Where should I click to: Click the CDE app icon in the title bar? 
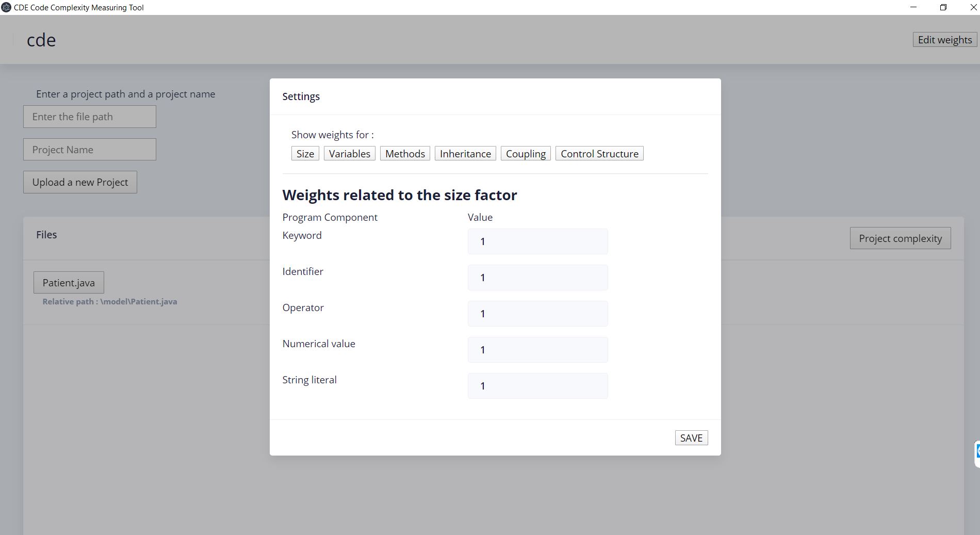tap(6, 7)
